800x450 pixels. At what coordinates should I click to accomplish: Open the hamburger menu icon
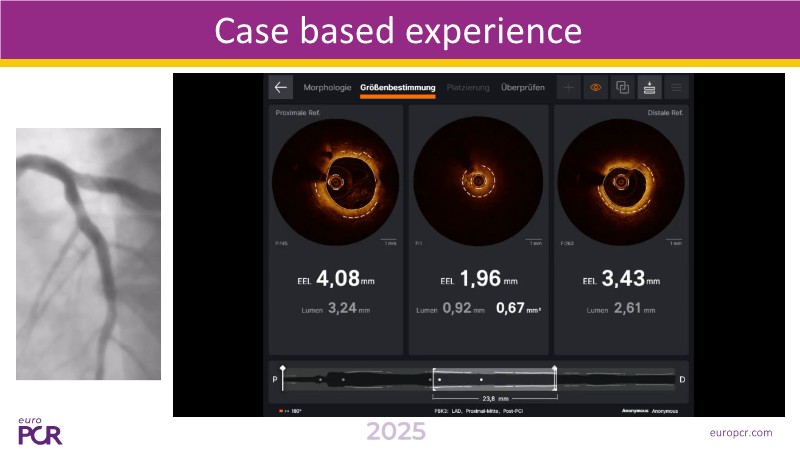pos(676,88)
